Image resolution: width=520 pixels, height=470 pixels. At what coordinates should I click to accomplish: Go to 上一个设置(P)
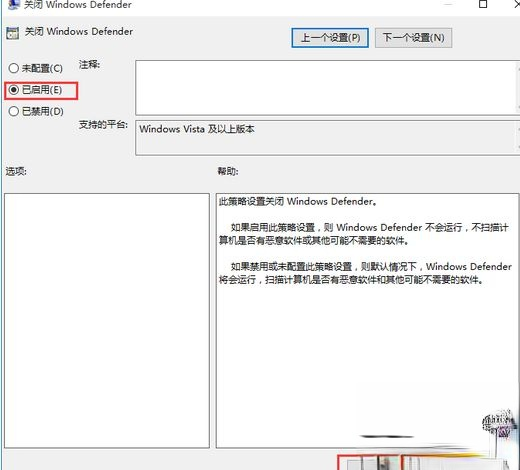coord(330,38)
